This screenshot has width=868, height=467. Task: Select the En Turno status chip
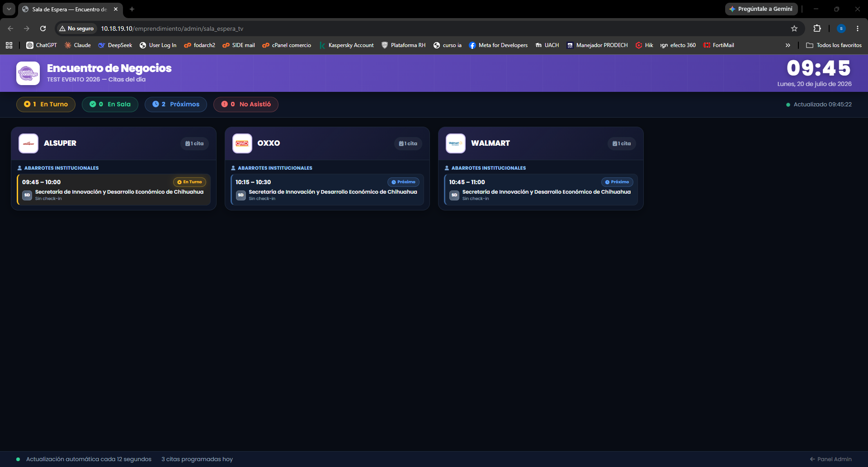pos(46,105)
